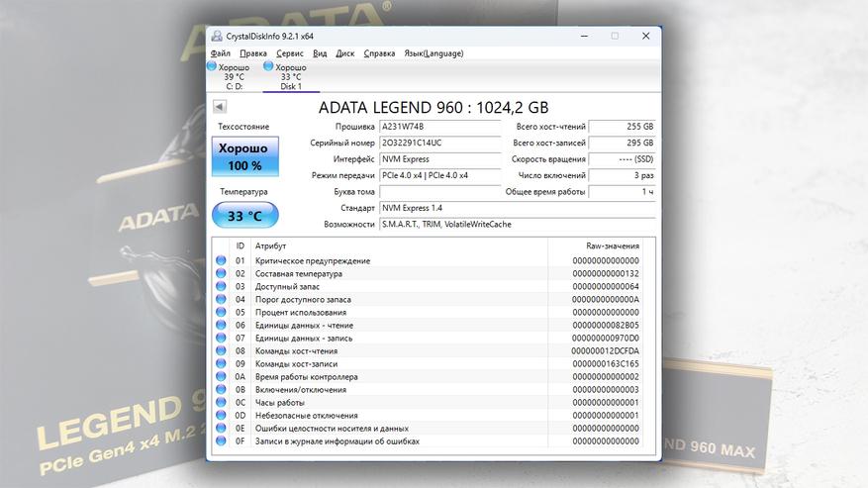Click the total host writes value 295 GB
Screen dimensions: 868x488
pyautogui.click(x=623, y=143)
